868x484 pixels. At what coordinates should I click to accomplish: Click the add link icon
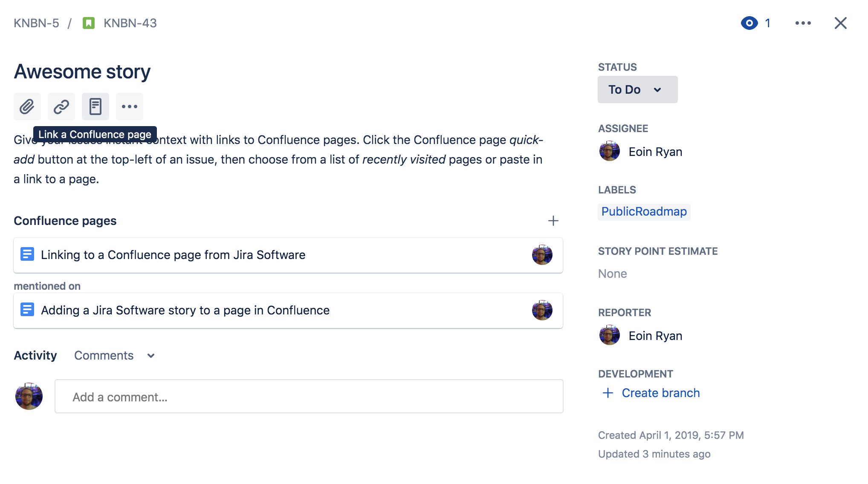(x=61, y=107)
